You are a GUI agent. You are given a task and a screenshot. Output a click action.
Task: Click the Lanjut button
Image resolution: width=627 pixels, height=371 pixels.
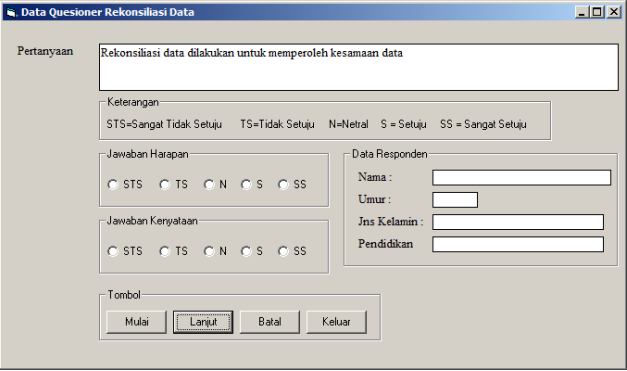pos(203,322)
